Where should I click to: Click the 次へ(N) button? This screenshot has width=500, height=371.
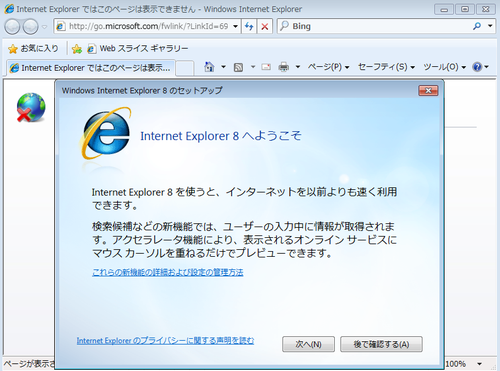pyautogui.click(x=308, y=344)
